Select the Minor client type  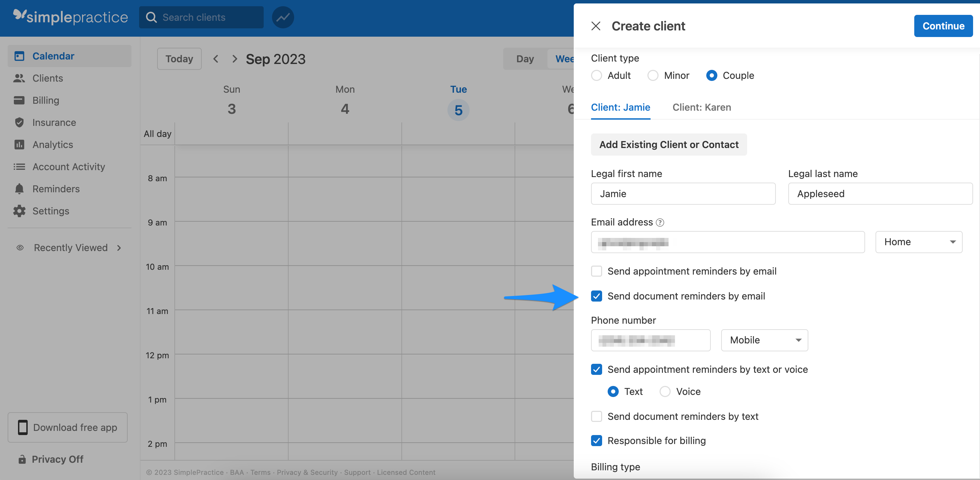(x=653, y=75)
